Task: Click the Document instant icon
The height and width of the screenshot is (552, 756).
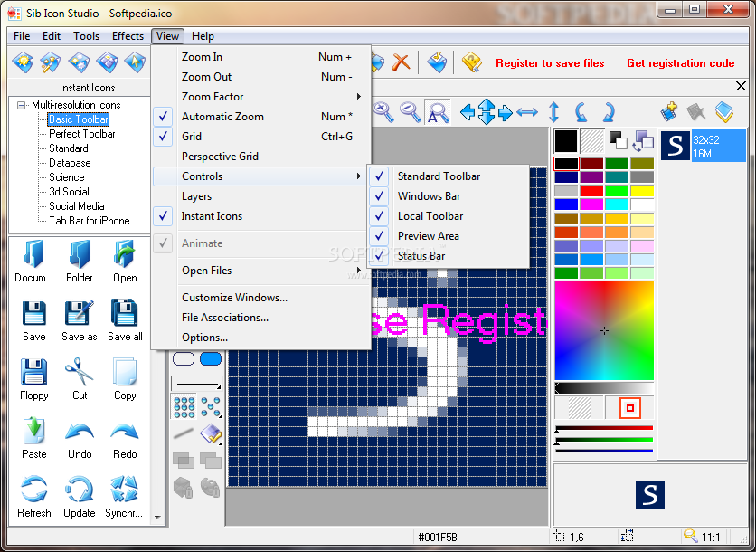Action: [33, 261]
